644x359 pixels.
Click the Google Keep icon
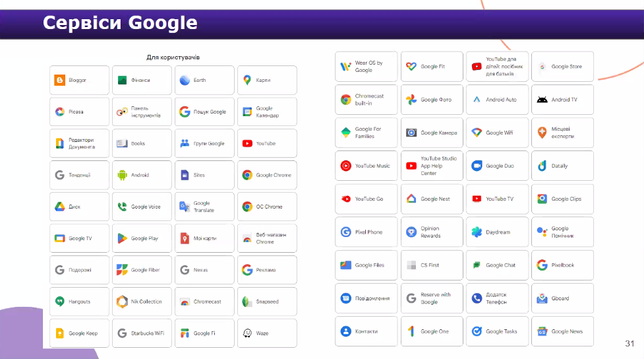pyautogui.click(x=59, y=333)
